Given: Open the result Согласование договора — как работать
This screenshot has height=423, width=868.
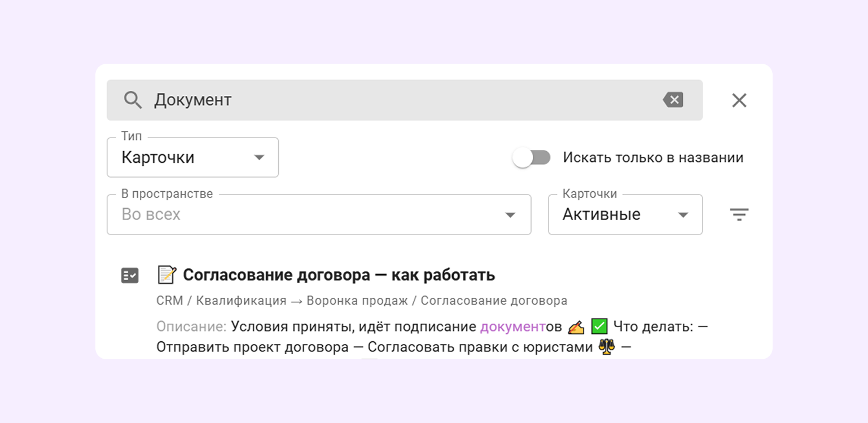Looking at the screenshot, I should point(338,275).
